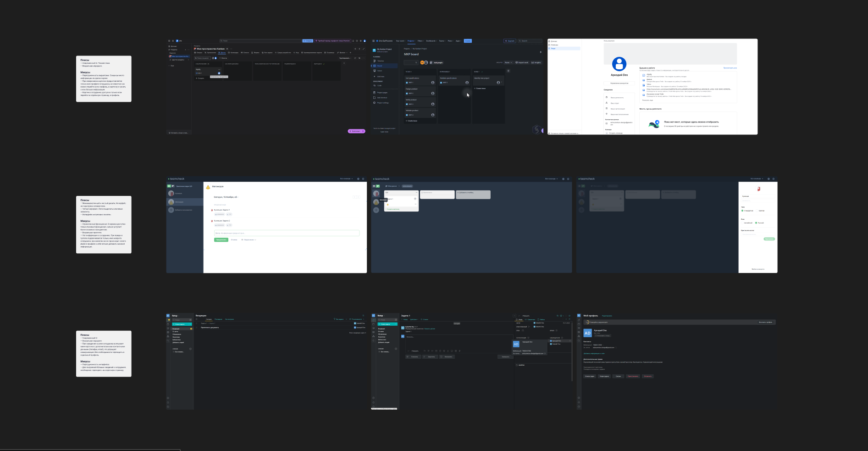Click the task comment input field in teamcheck
The image size is (868, 451).
[287, 233]
